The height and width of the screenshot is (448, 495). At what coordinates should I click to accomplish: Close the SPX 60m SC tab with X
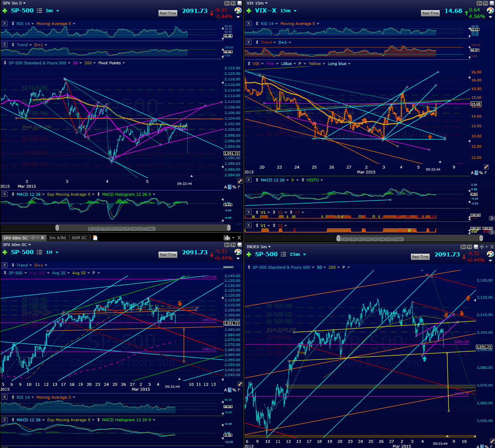(x=42, y=238)
